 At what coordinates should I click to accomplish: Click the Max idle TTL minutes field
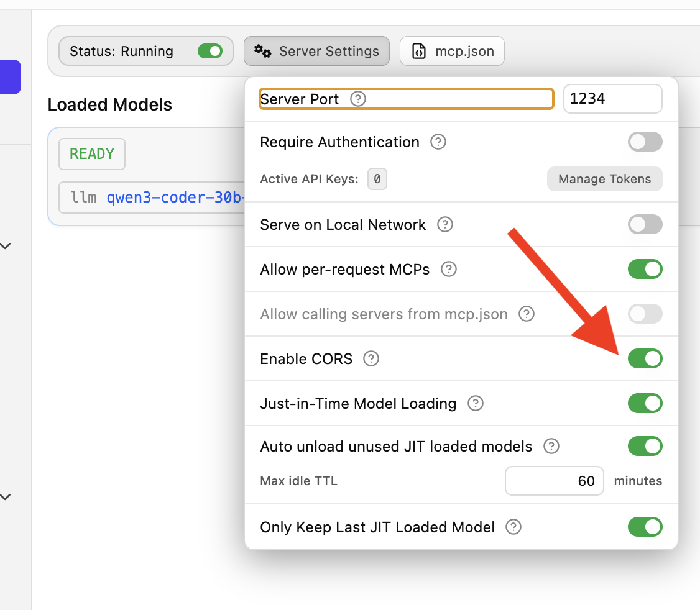click(x=555, y=481)
